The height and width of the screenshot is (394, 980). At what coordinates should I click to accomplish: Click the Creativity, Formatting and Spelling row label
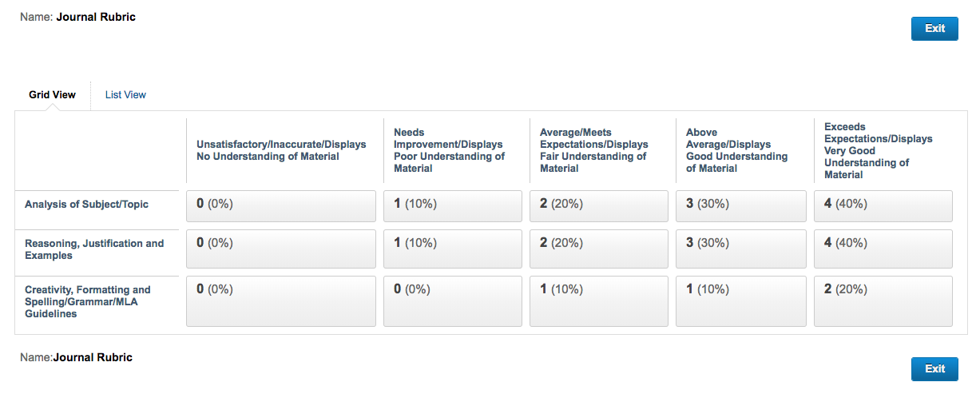[x=88, y=301]
